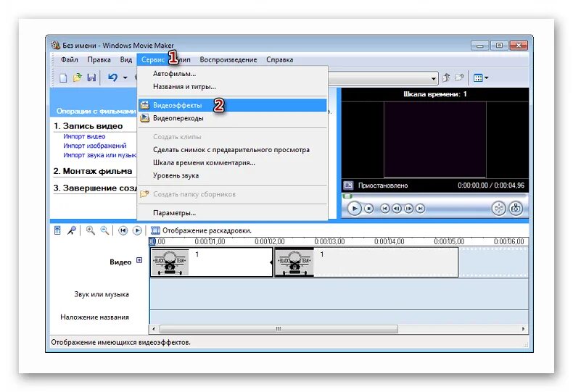Click the timeline scrollbar right arrow
The height and width of the screenshot is (392, 573).
(523, 329)
